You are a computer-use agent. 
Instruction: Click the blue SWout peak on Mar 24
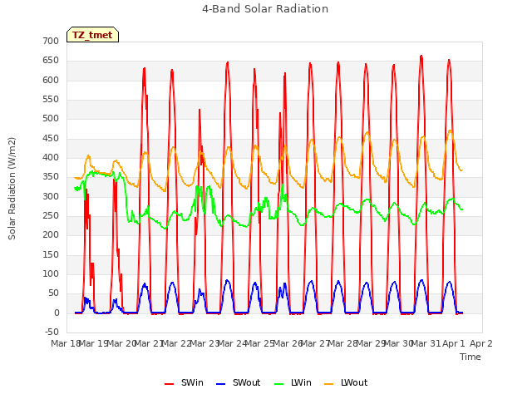coord(227,280)
